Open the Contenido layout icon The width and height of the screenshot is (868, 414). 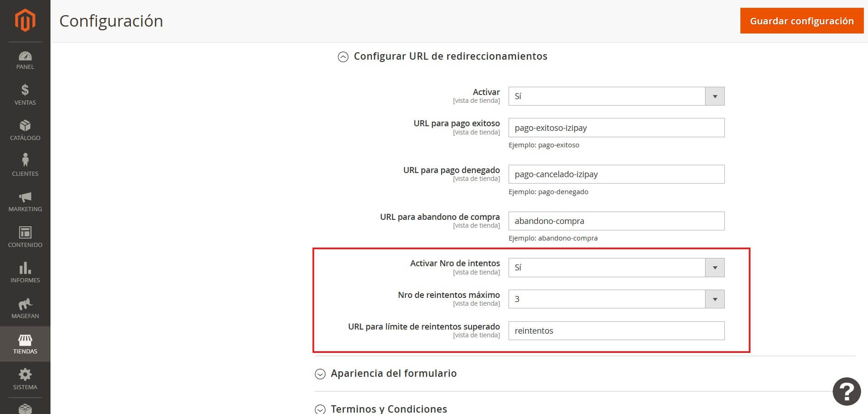25,232
